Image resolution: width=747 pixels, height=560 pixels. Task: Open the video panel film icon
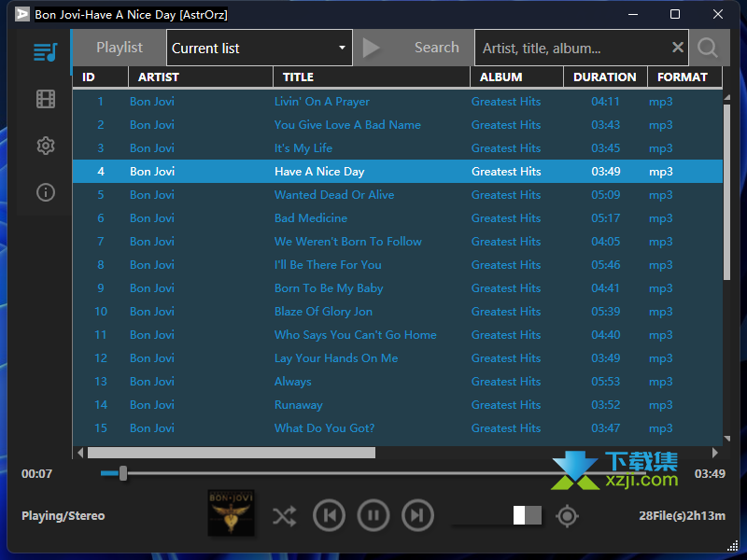pos(46,99)
